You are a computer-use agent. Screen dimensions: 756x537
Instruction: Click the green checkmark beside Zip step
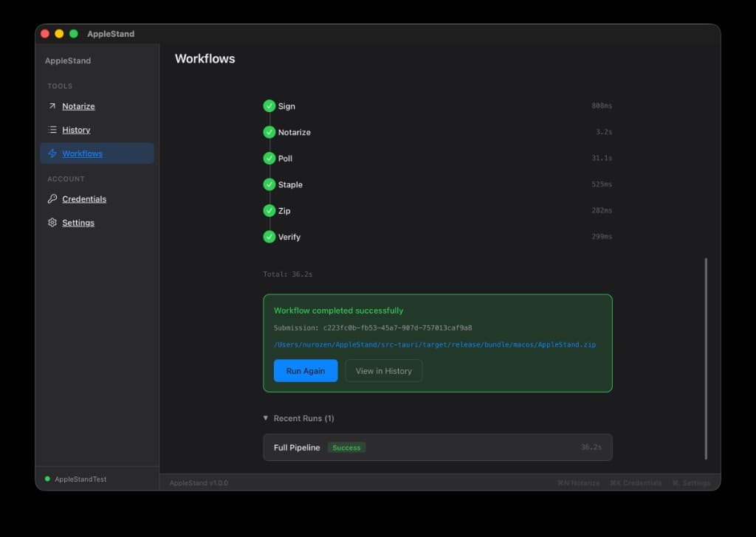pyautogui.click(x=269, y=211)
